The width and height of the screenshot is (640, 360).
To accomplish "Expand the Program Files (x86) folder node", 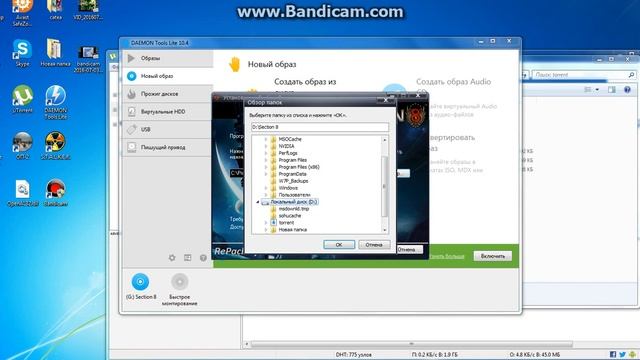I will click(x=266, y=167).
